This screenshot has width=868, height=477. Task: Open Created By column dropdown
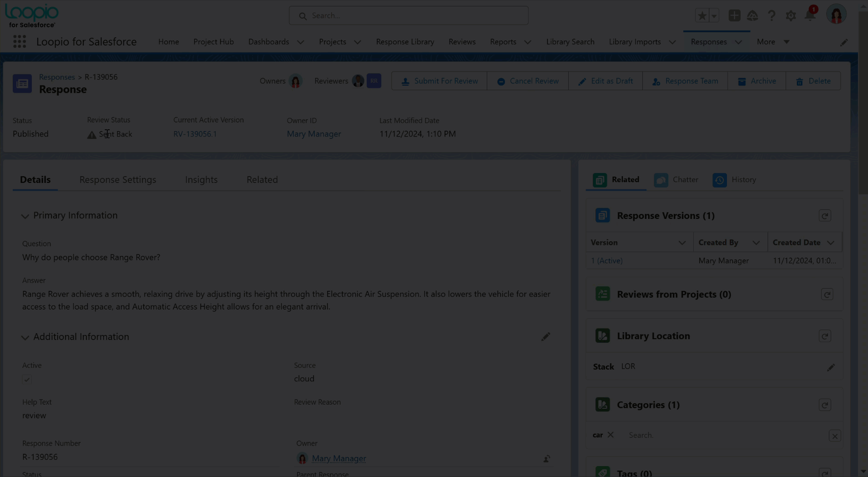756,243
